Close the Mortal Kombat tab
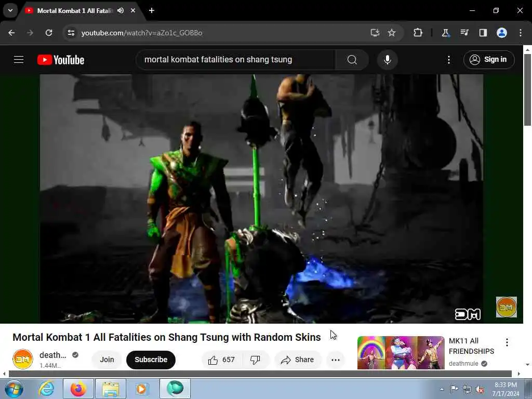Screen dimensions: 532x399 click(x=133, y=10)
